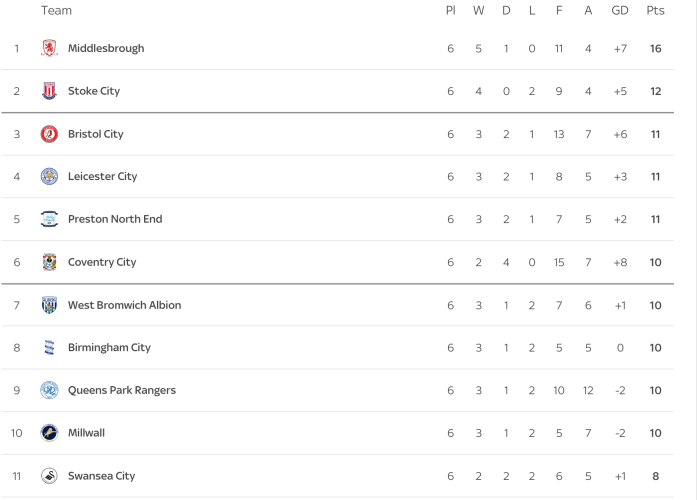Click the Coventry City club badge
Image resolution: width=697 pixels, height=500 pixels.
tap(49, 262)
